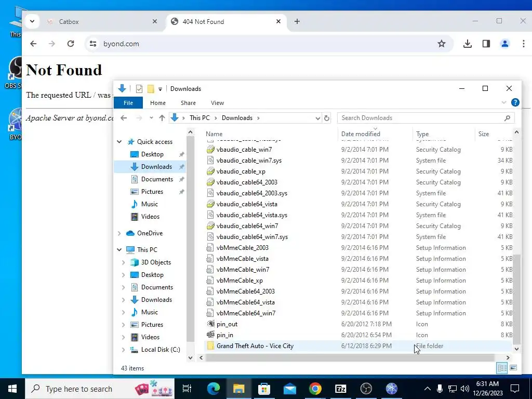Collapse Quick access tree node
532x399 pixels.
pos(119,142)
